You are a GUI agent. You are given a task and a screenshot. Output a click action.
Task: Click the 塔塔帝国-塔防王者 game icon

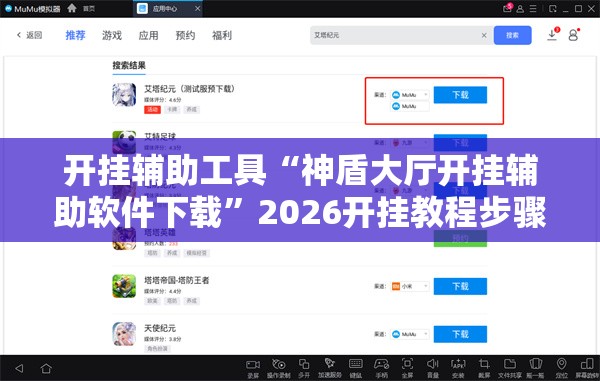click(x=124, y=286)
